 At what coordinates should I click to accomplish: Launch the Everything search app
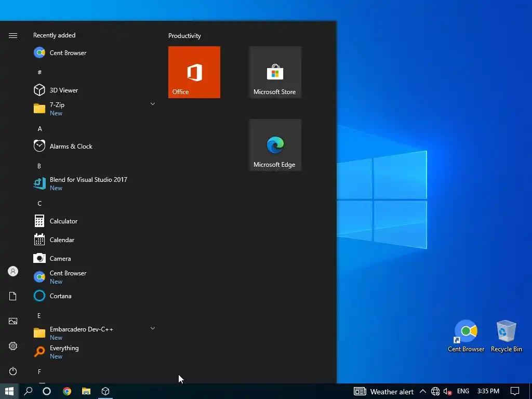[94, 352]
